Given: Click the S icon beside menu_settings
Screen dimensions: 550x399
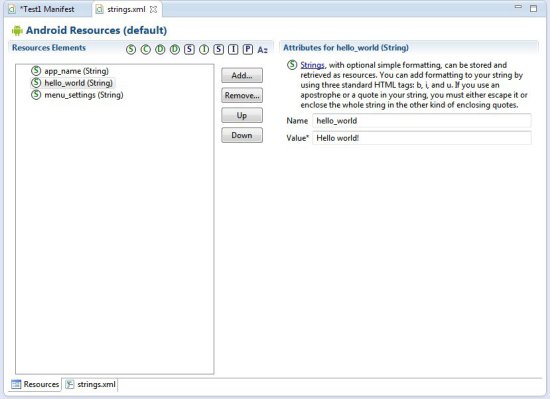Looking at the screenshot, I should click(36, 95).
